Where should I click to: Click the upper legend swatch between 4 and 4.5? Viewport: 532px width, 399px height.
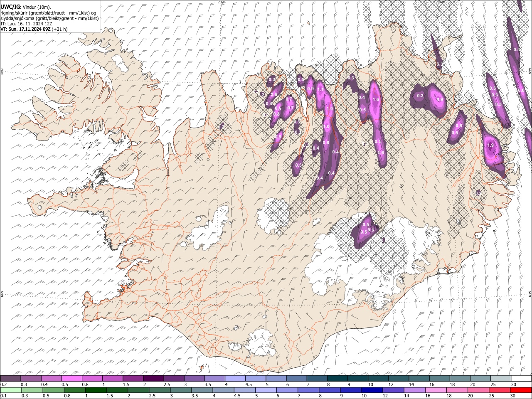(x=235, y=378)
